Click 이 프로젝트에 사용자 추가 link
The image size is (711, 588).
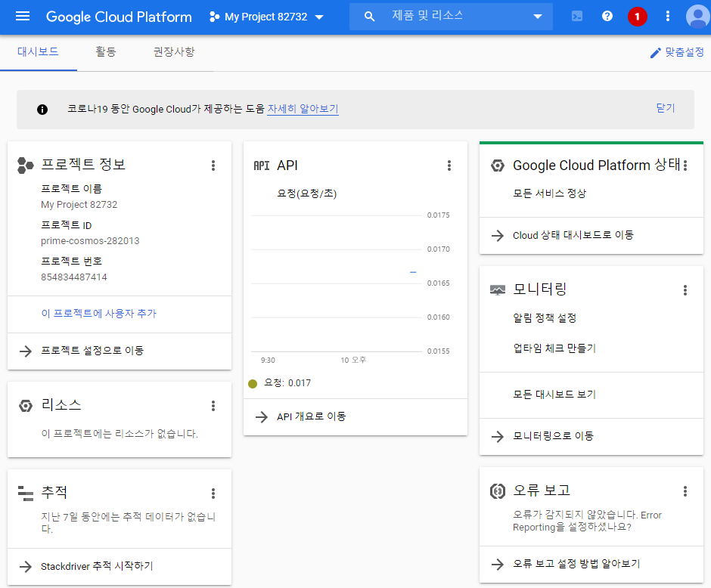point(98,313)
